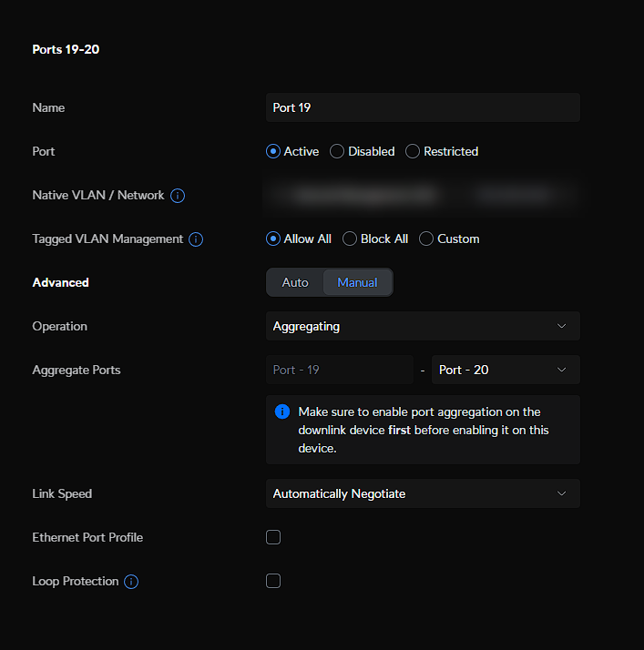The width and height of the screenshot is (644, 650).
Task: Click the blue info icon in aggregation notice
Action: point(282,411)
